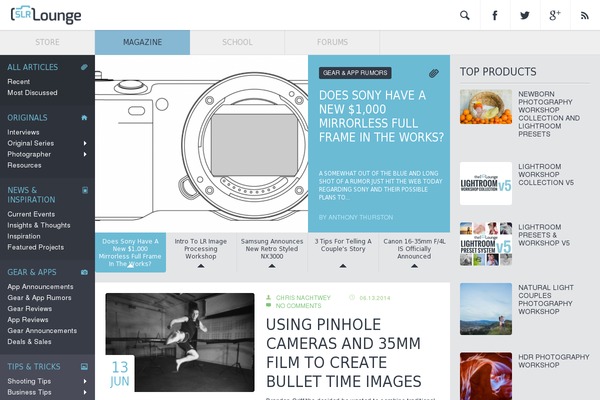Open the Resources link
The image size is (600, 400).
click(24, 165)
